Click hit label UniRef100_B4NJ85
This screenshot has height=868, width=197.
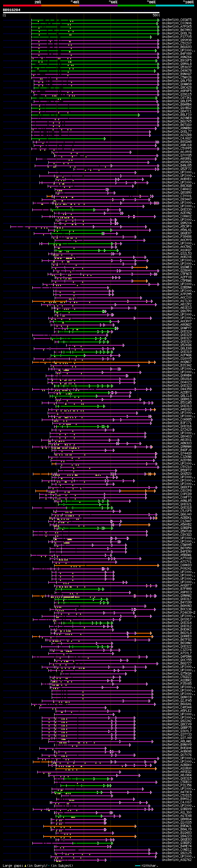point(177,166)
